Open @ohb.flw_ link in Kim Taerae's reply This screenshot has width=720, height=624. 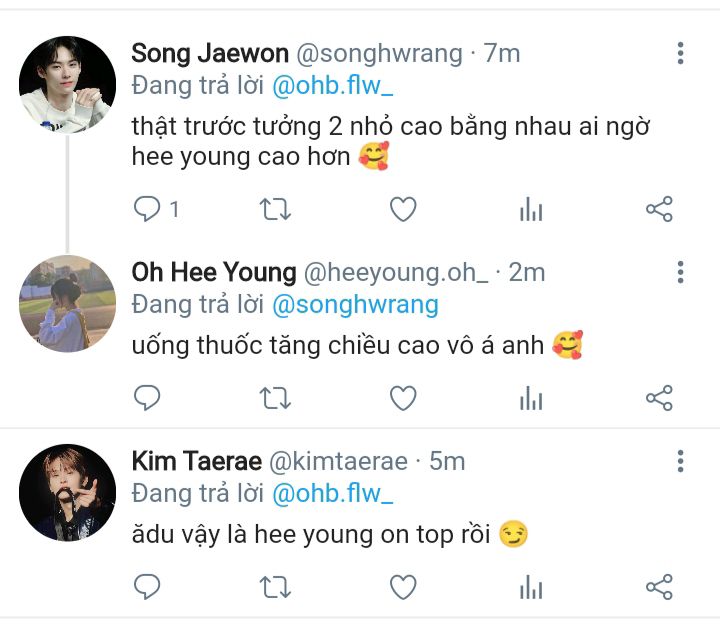333,493
